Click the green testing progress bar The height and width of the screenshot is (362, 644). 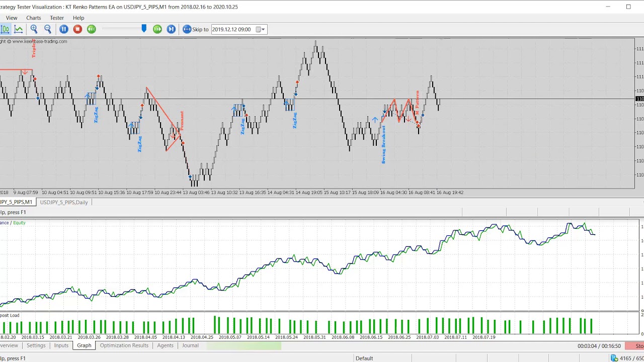point(244,345)
